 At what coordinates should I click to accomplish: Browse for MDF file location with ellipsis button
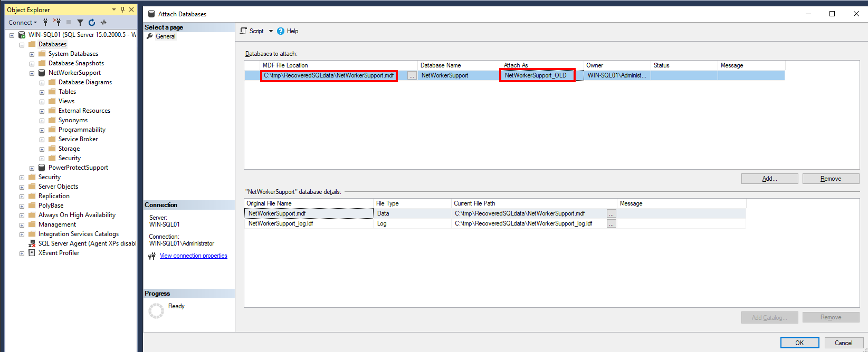coord(412,76)
